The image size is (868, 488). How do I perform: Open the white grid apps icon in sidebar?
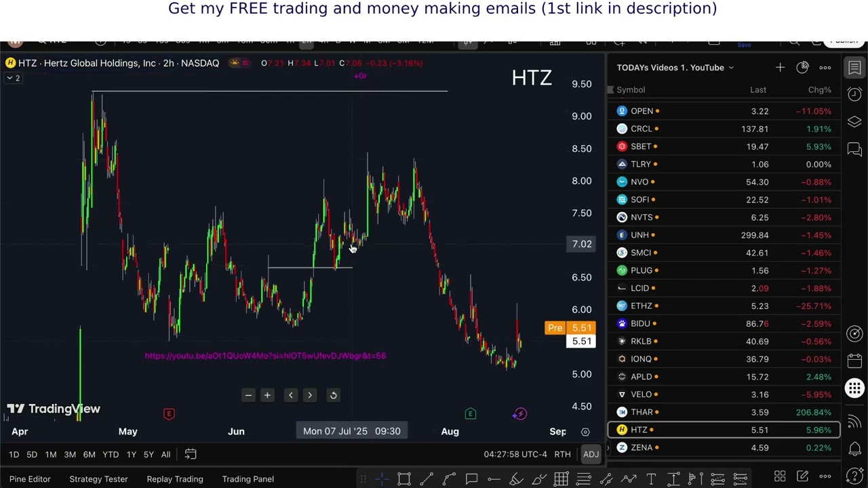(854, 388)
